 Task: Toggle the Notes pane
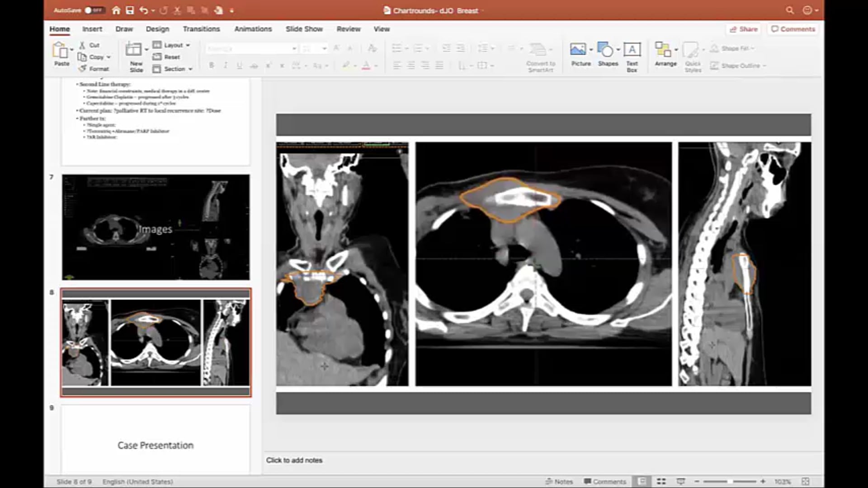coord(559,482)
